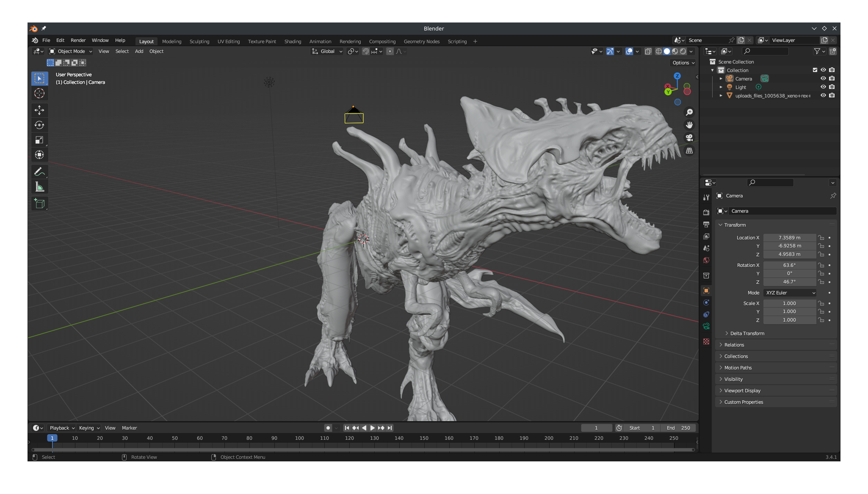Screen dimensions: 868x494
Task: Expand the Relations panel
Action: click(734, 345)
